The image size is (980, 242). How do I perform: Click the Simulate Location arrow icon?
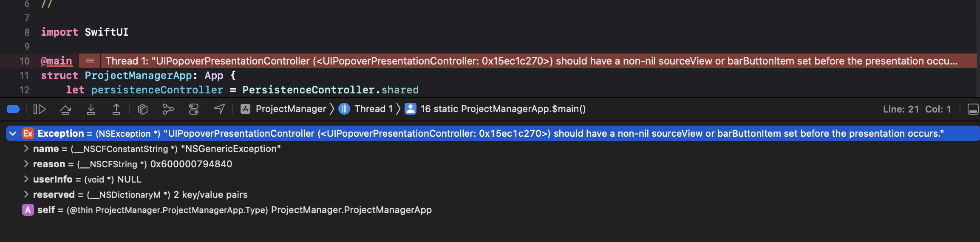219,109
